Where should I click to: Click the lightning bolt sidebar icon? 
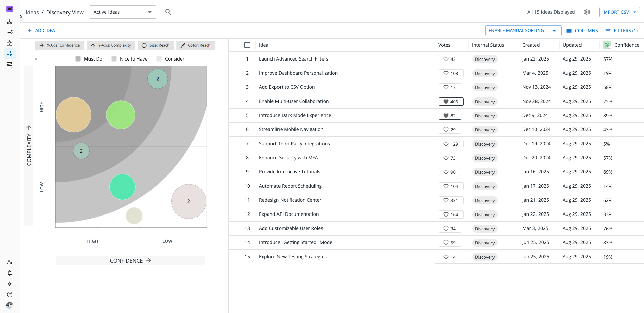pyautogui.click(x=10, y=284)
